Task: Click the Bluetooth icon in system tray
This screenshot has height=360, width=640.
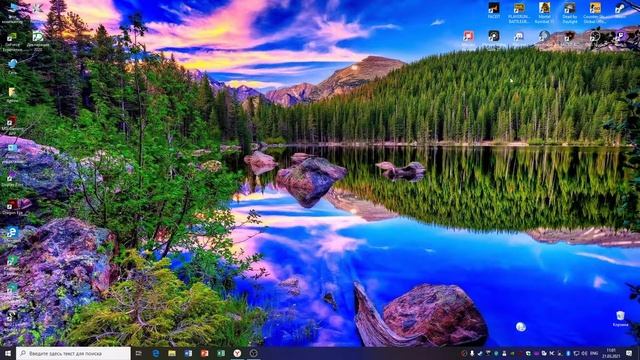Action: click(568, 353)
